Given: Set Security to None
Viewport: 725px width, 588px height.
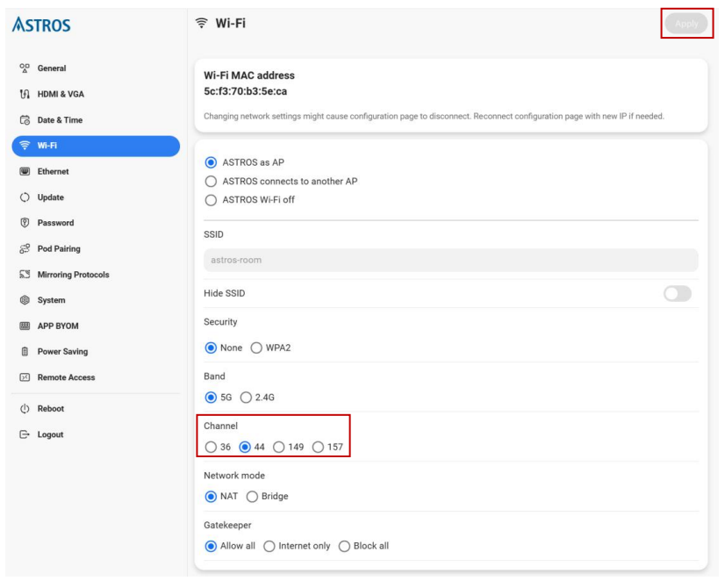Looking at the screenshot, I should click(x=211, y=348).
